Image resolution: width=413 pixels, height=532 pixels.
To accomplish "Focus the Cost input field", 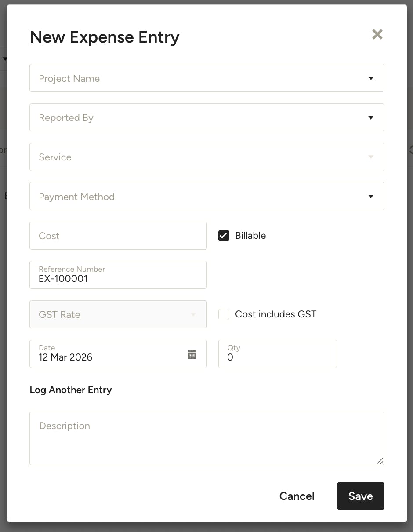I will coord(118,236).
